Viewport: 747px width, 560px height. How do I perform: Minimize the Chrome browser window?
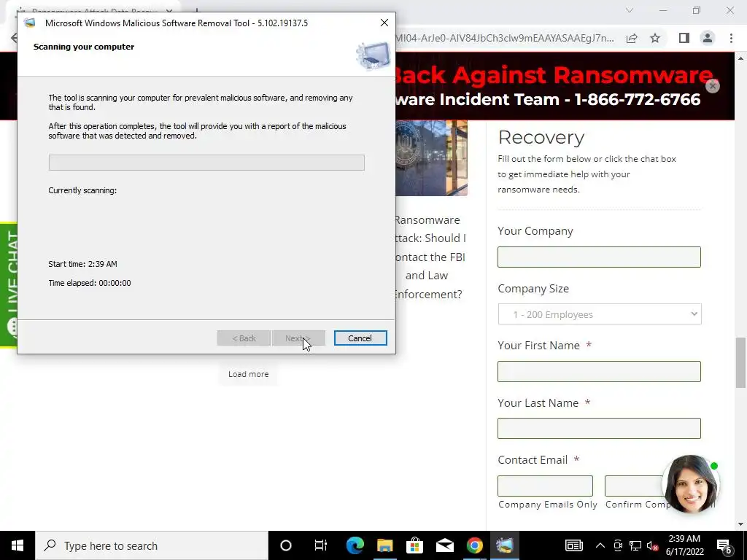[663, 10]
